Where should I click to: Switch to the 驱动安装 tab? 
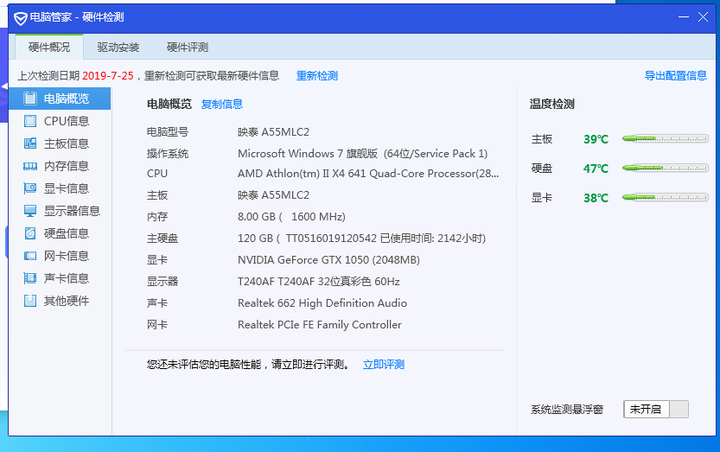pyautogui.click(x=118, y=47)
